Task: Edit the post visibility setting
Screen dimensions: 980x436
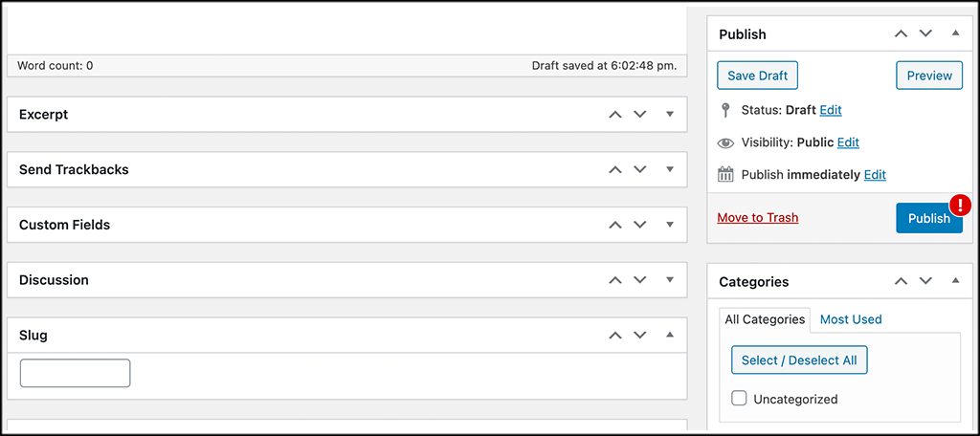Action: [x=848, y=142]
